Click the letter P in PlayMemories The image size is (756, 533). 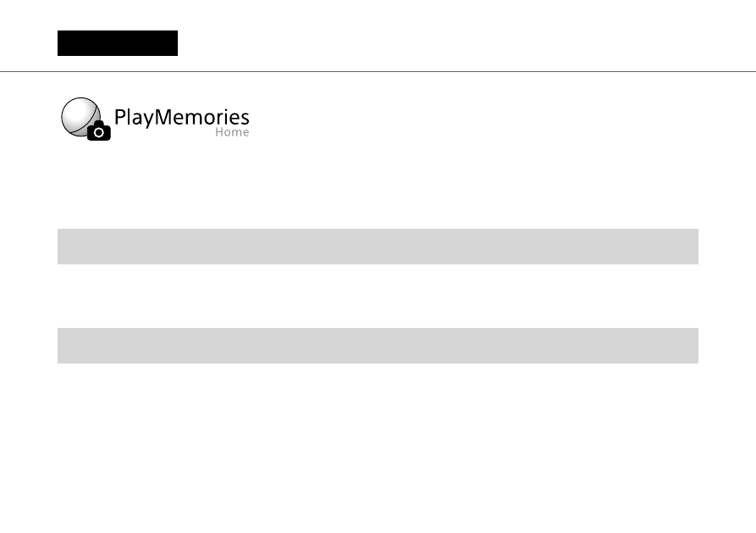pyautogui.click(x=119, y=117)
